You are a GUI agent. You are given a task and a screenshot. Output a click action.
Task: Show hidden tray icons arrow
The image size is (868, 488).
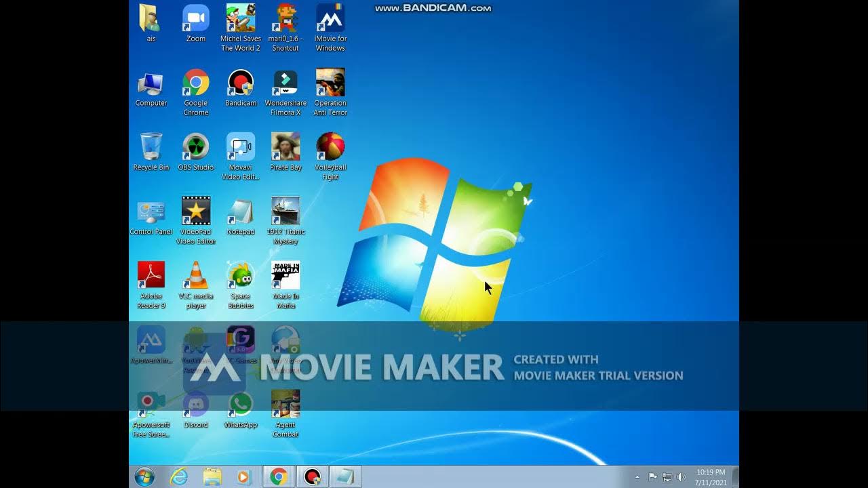[x=637, y=477]
